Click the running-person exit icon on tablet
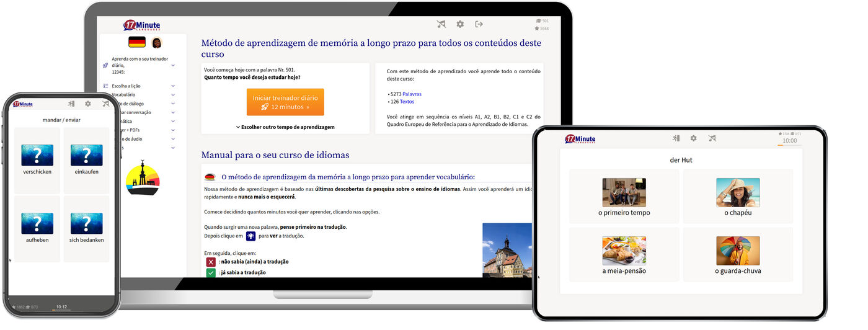Image resolution: width=868 pixels, height=330 pixels. 676,138
